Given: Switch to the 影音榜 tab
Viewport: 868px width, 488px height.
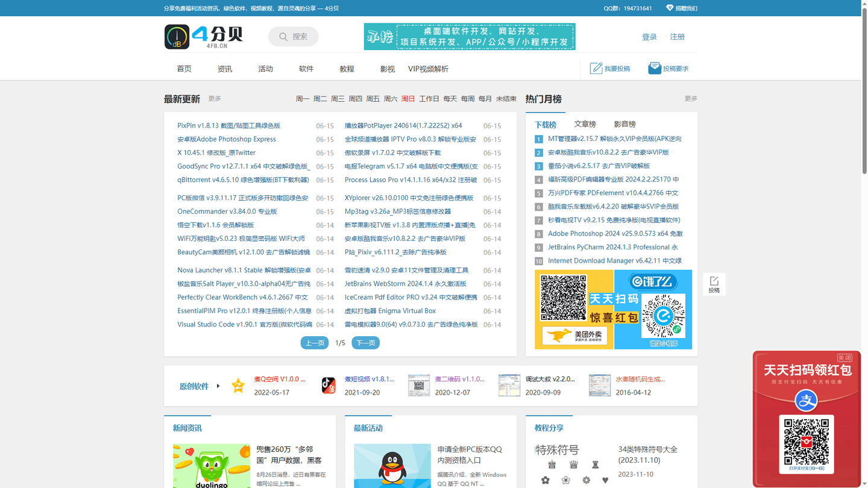Looking at the screenshot, I should click(x=625, y=124).
